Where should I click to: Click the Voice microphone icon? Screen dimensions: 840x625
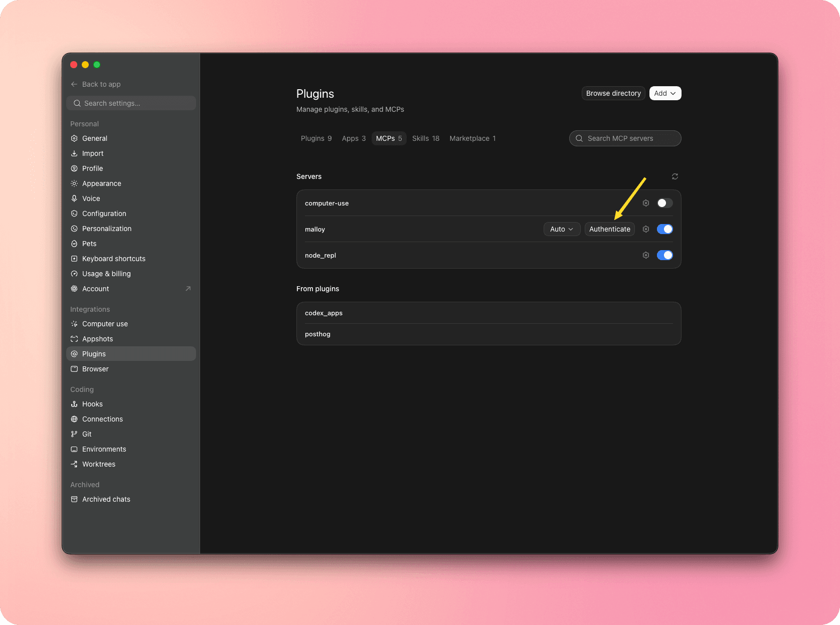(74, 198)
